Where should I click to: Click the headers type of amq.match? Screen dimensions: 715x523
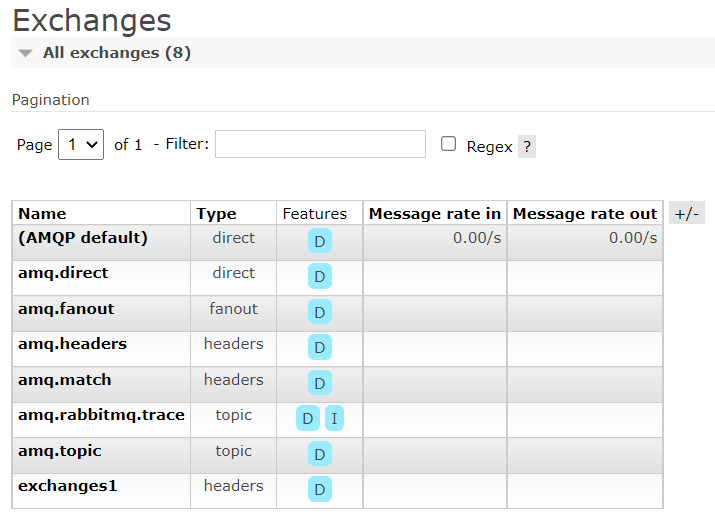(x=233, y=380)
